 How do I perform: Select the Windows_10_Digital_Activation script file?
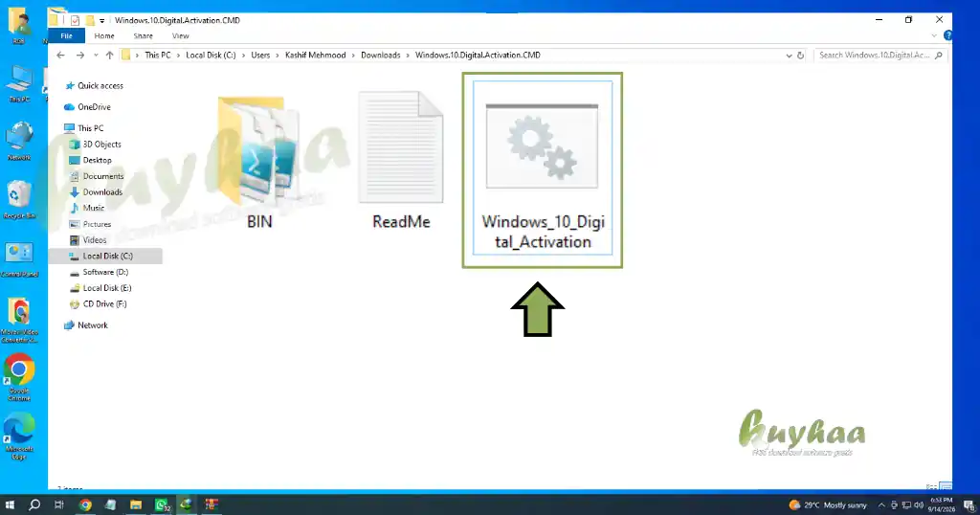[x=543, y=168]
